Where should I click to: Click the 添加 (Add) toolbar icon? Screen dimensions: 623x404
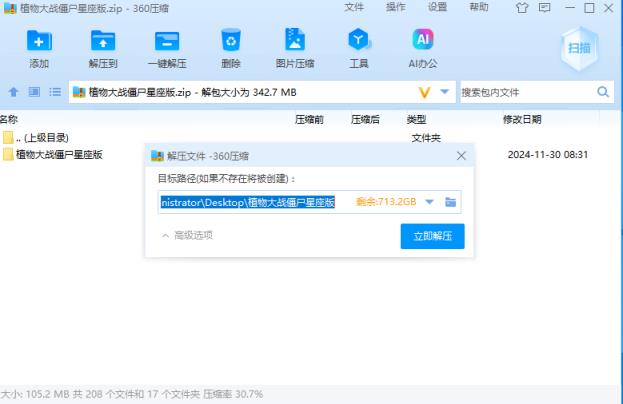(39, 41)
